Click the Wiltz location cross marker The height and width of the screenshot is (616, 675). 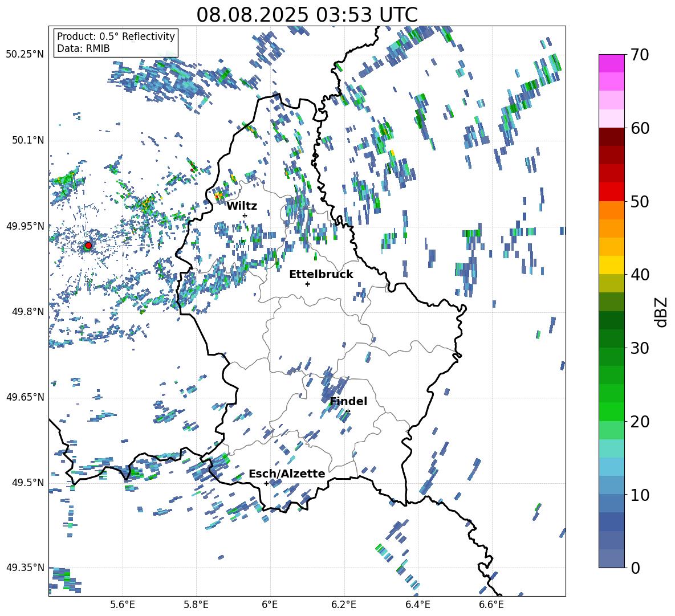tap(245, 215)
